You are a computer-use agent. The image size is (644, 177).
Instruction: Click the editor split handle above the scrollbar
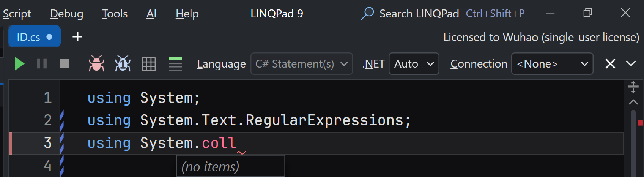click(633, 87)
